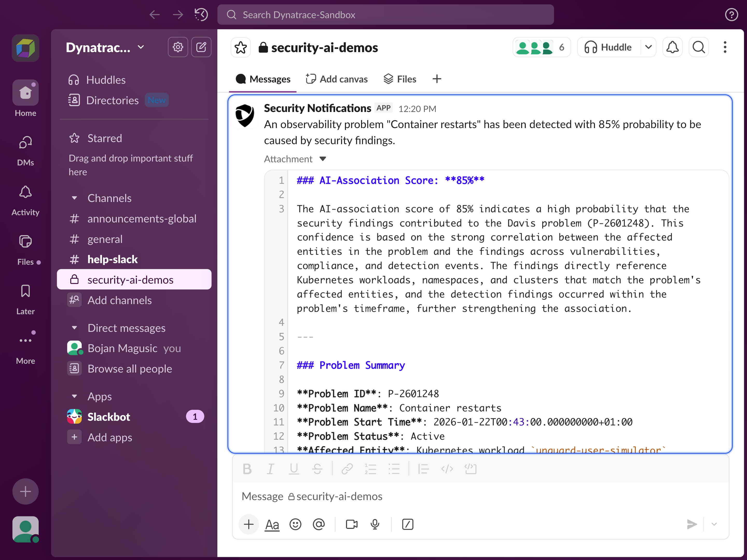Image resolution: width=747 pixels, height=560 pixels.
Task: Apply bold formatting in the message toolbar
Action: point(247,469)
